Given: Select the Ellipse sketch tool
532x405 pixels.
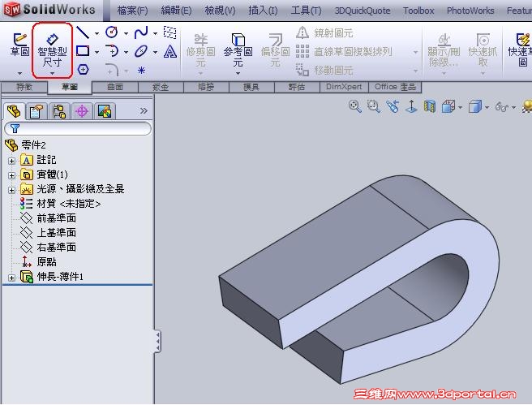Looking at the screenshot, I should (141, 51).
